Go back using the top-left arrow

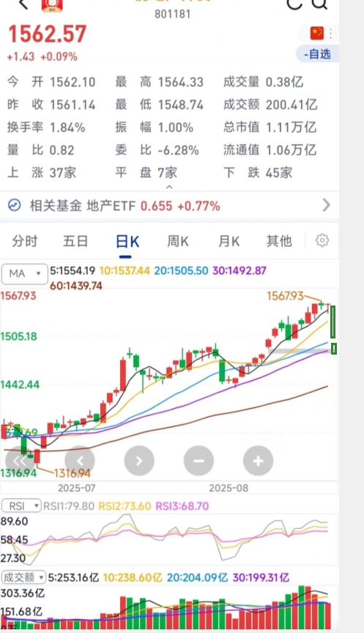[x=23, y=4]
